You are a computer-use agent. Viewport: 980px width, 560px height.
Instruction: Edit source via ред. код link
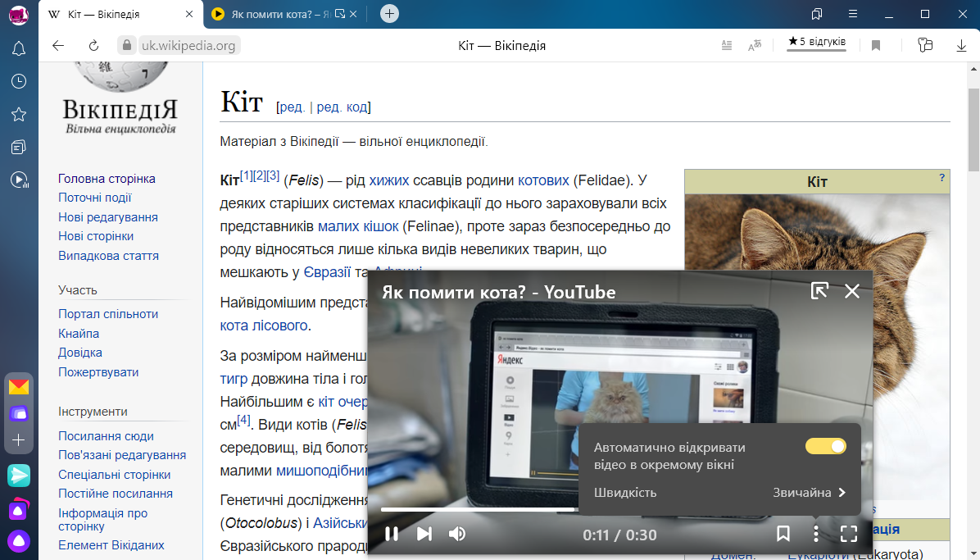click(x=342, y=107)
